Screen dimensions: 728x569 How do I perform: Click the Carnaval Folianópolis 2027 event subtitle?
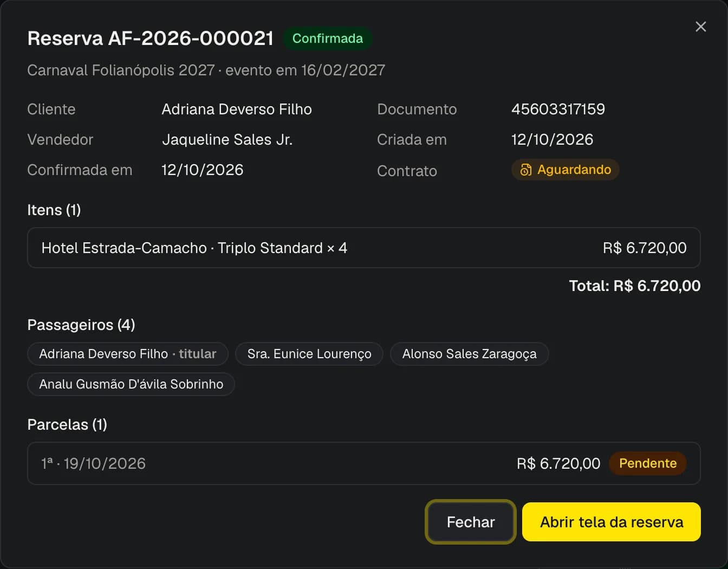point(206,70)
